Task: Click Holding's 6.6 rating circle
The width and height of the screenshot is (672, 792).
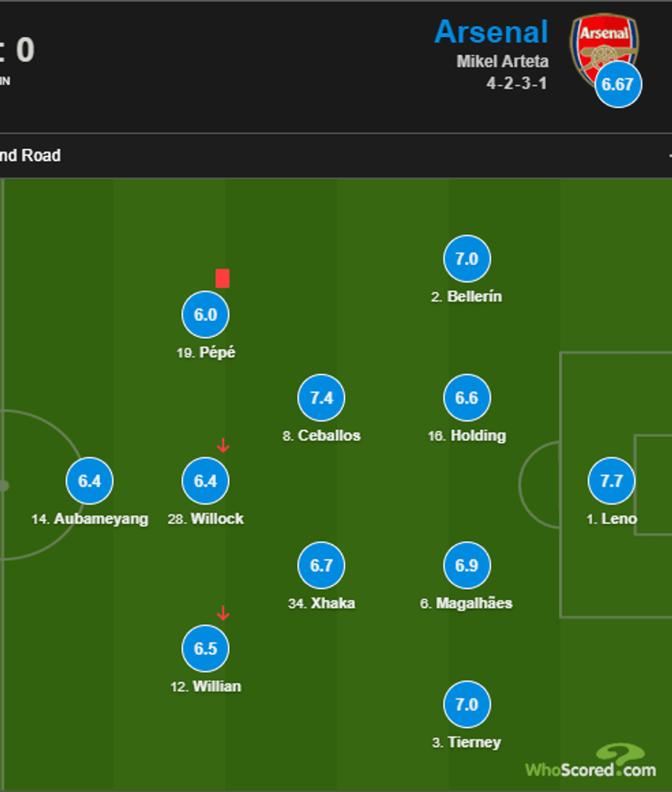Action: [x=466, y=398]
